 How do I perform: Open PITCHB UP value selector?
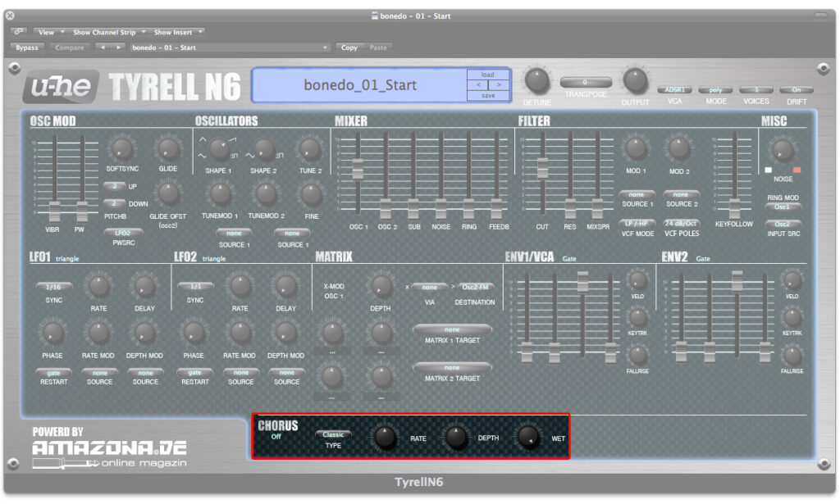pyautogui.click(x=114, y=186)
